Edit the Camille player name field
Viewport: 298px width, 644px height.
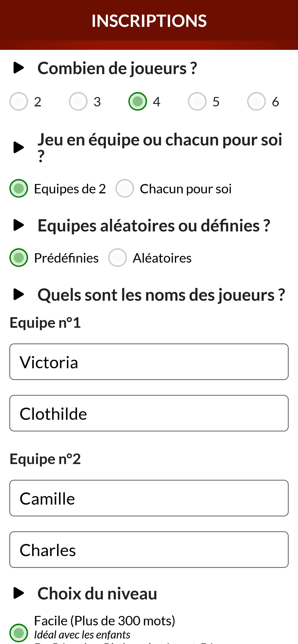[149, 498]
